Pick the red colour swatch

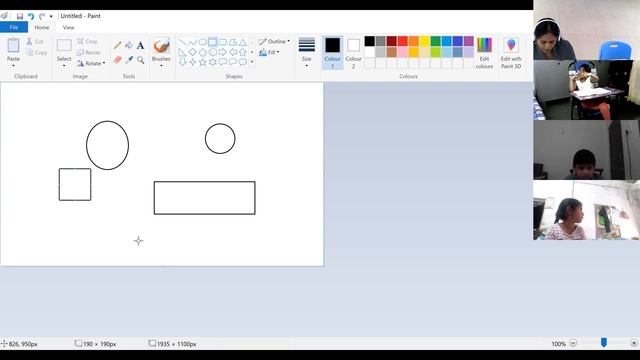tap(403, 41)
